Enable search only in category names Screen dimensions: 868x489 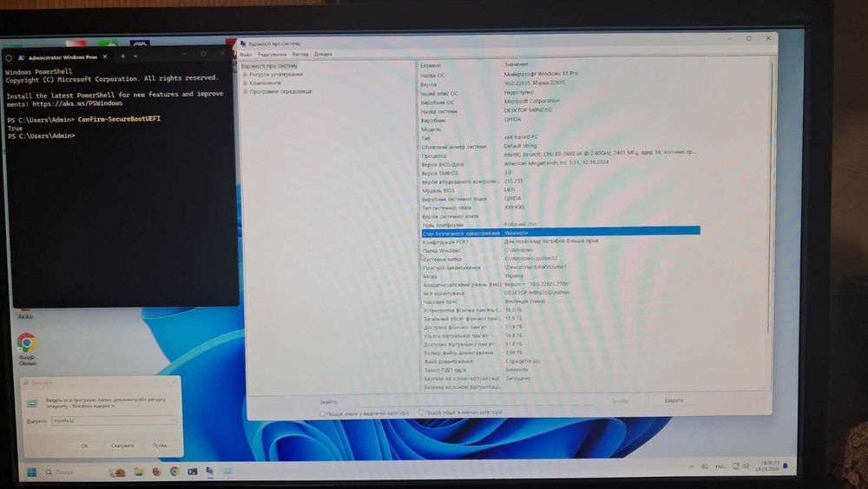click(x=421, y=413)
